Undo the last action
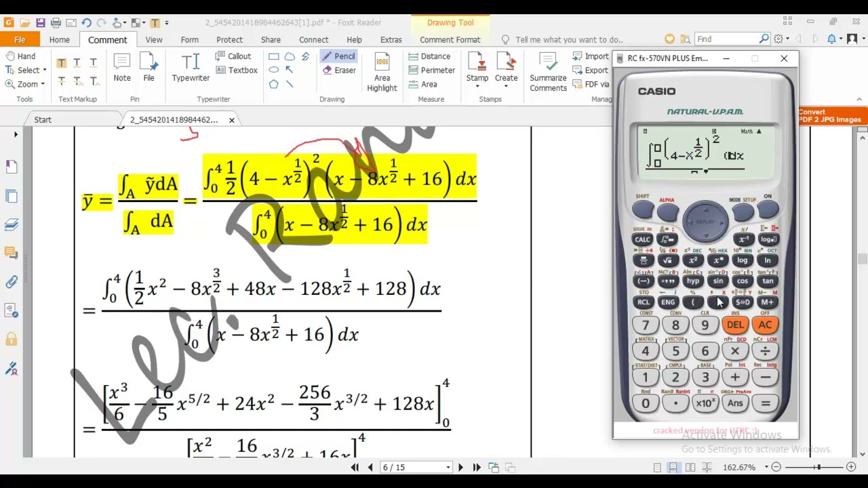Screen dimensions: 868x488 86,22
